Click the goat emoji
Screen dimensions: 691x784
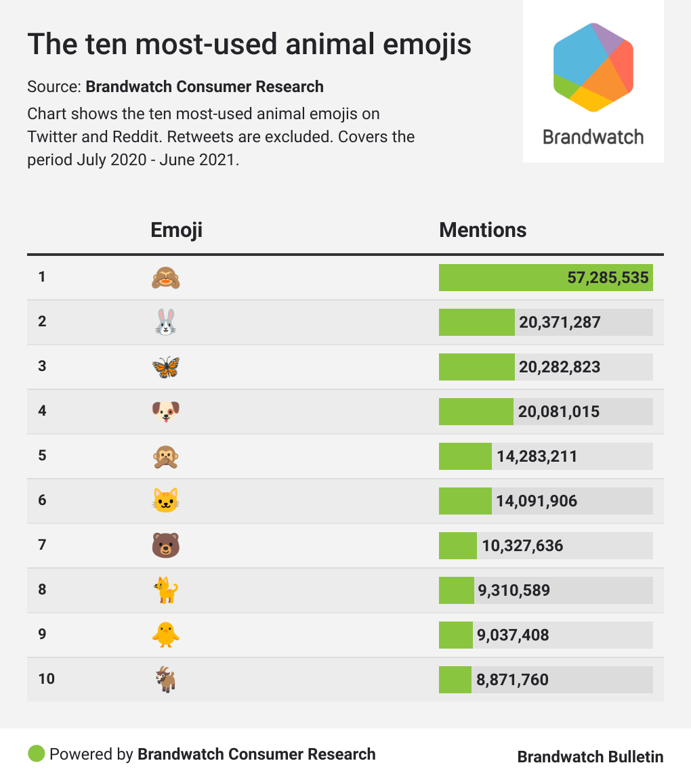click(x=166, y=680)
